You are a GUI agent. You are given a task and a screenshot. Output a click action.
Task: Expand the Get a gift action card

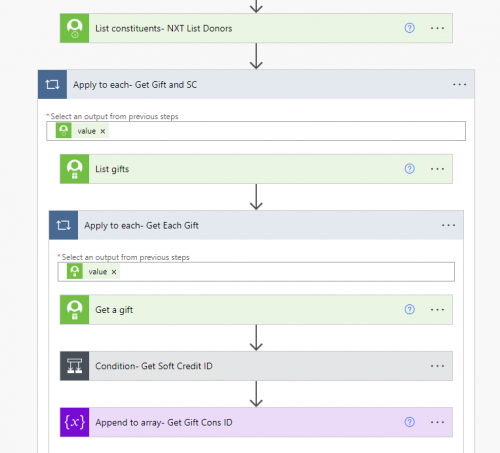click(x=256, y=309)
